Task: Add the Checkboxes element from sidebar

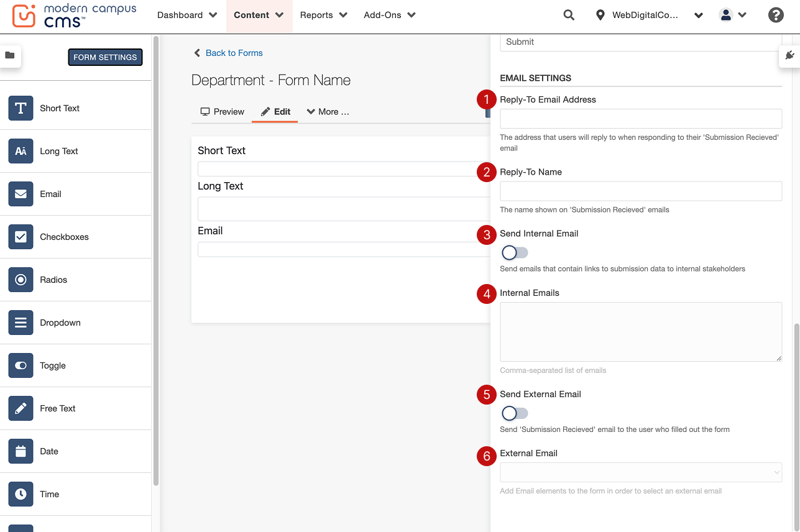Action: (21, 237)
